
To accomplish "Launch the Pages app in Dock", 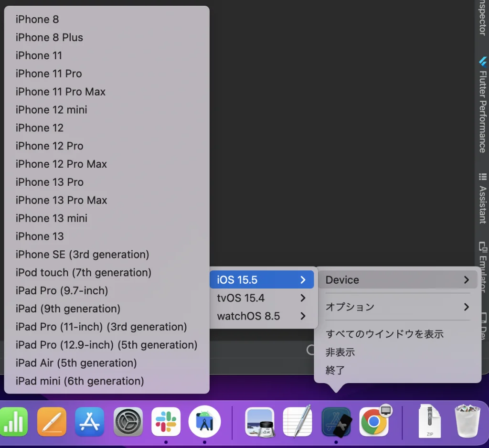I will pos(52,421).
